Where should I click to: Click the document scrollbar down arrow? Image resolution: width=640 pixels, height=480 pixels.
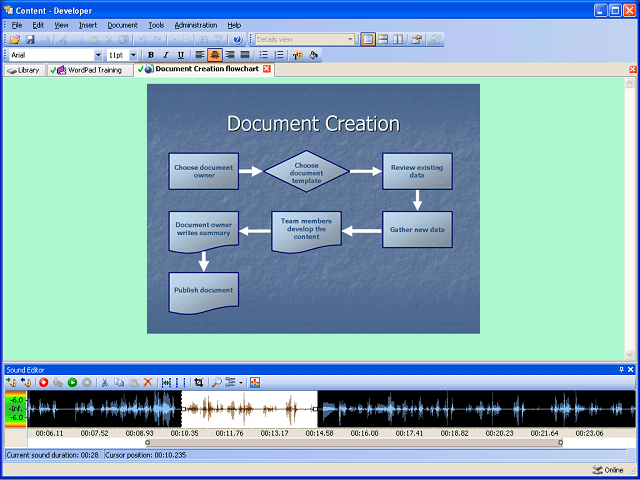(x=629, y=355)
